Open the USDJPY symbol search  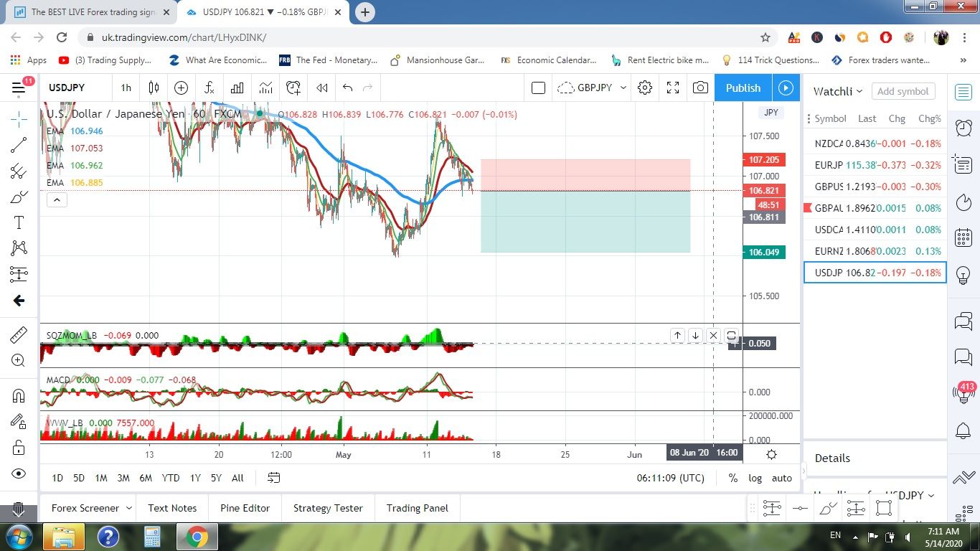(67, 88)
